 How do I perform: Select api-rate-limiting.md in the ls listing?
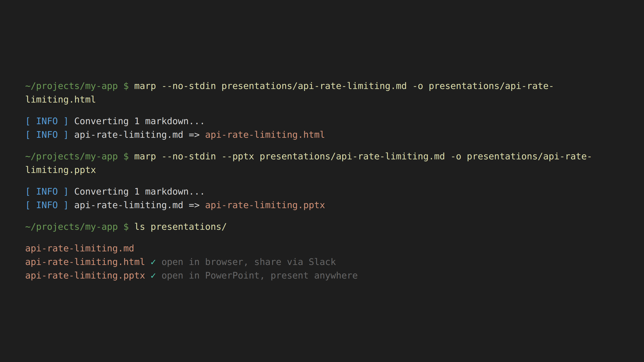79,249
